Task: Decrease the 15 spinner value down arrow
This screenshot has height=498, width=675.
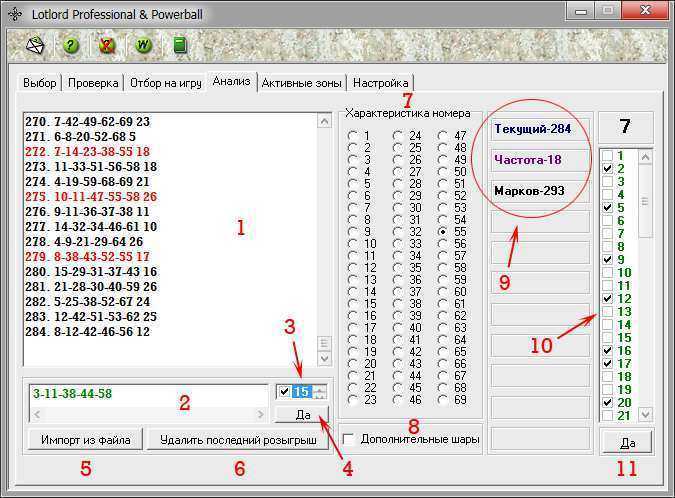Action: [319, 395]
